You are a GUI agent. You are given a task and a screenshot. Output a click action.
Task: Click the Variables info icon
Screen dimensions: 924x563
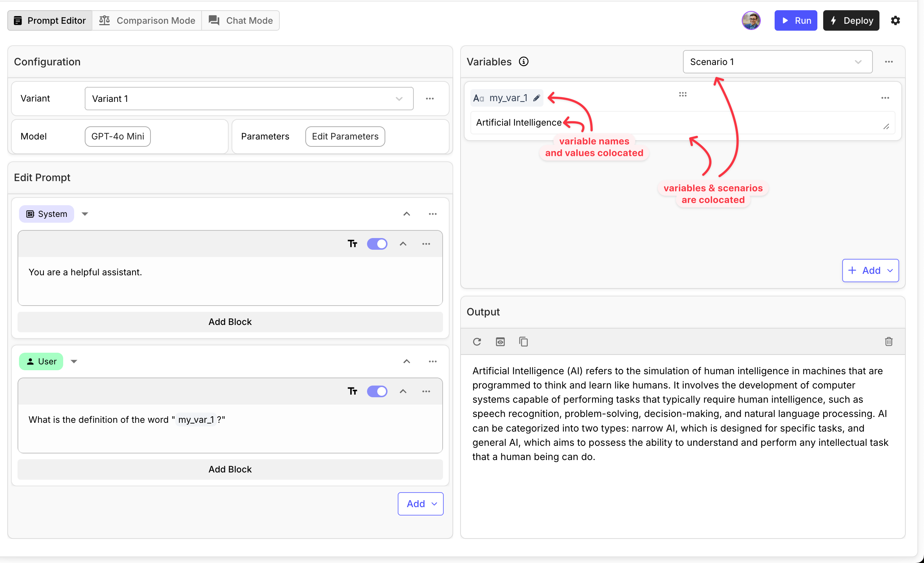click(x=523, y=61)
